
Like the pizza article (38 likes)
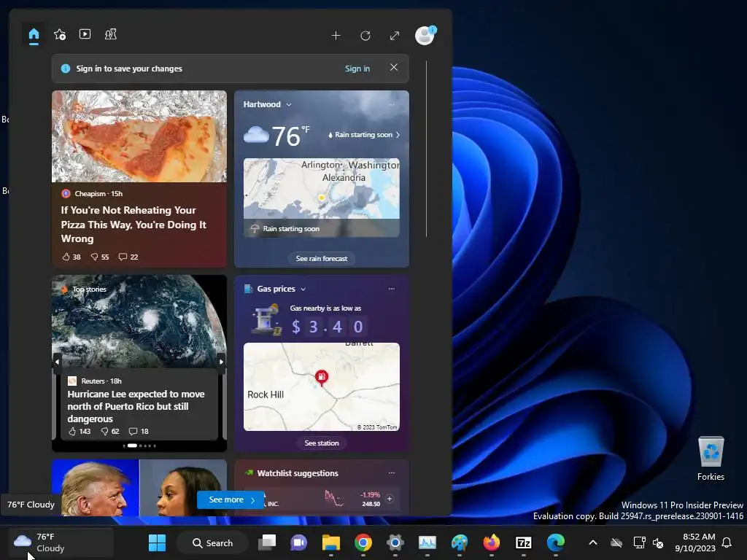tap(71, 257)
